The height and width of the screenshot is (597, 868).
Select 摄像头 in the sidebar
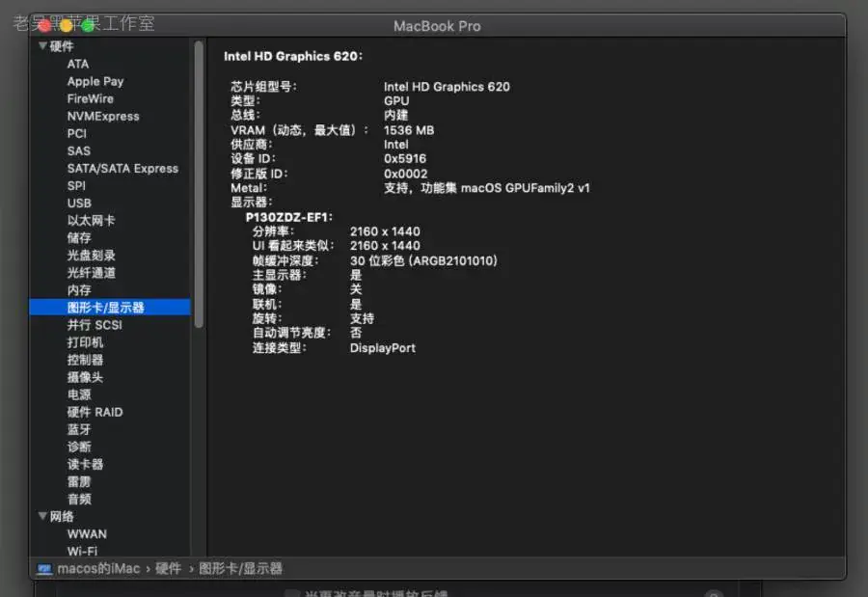pos(85,377)
